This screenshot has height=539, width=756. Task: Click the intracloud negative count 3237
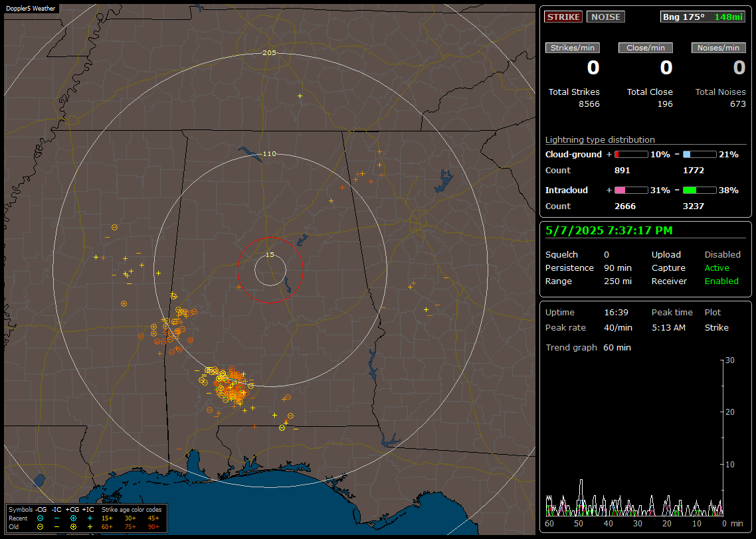(694, 206)
